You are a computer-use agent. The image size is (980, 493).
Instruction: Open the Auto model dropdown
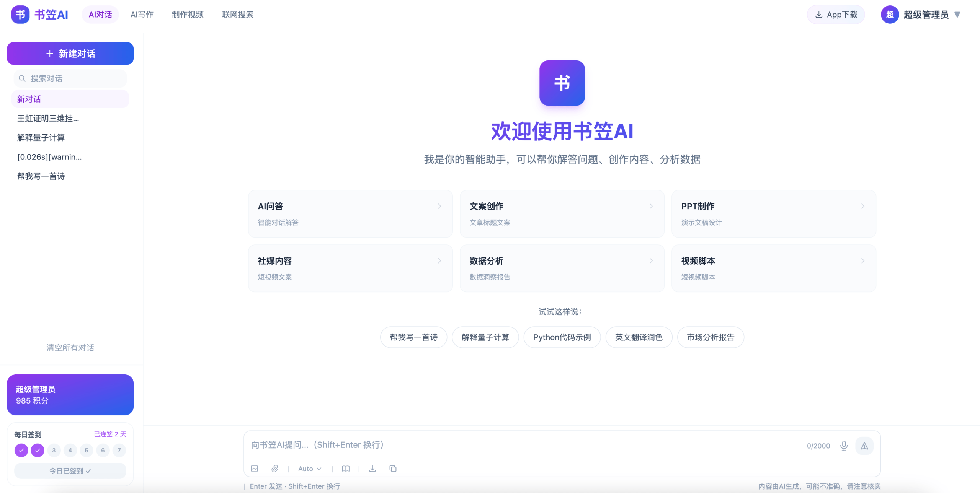pos(310,469)
